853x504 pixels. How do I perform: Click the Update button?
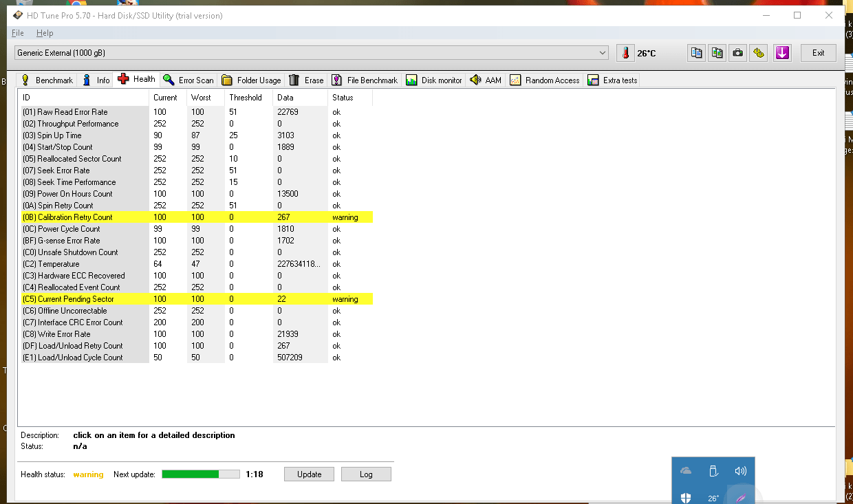pyautogui.click(x=309, y=474)
